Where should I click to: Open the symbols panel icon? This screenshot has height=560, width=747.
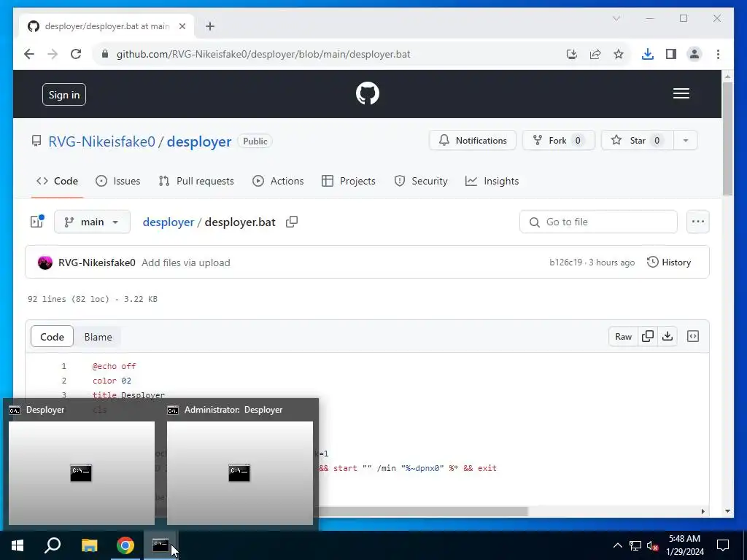tap(693, 337)
